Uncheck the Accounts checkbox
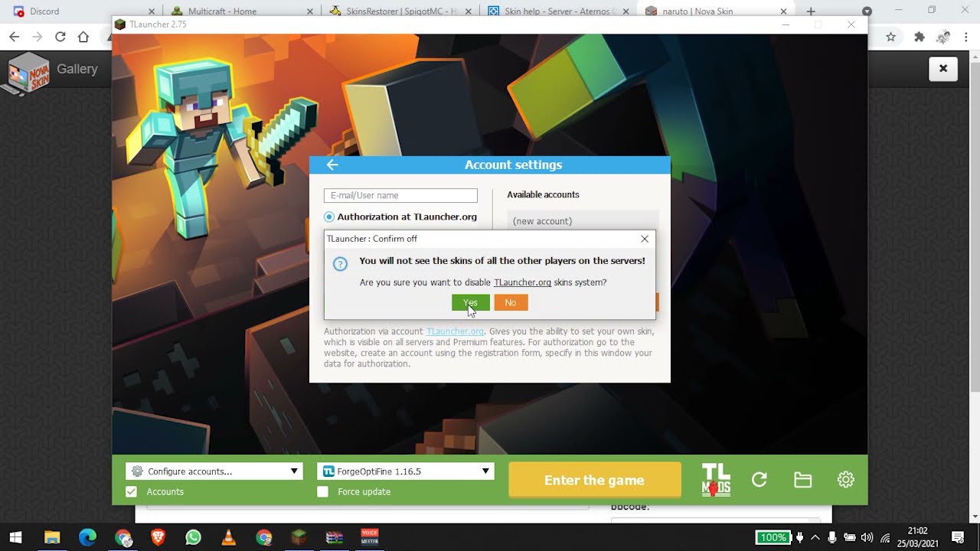 tap(131, 492)
